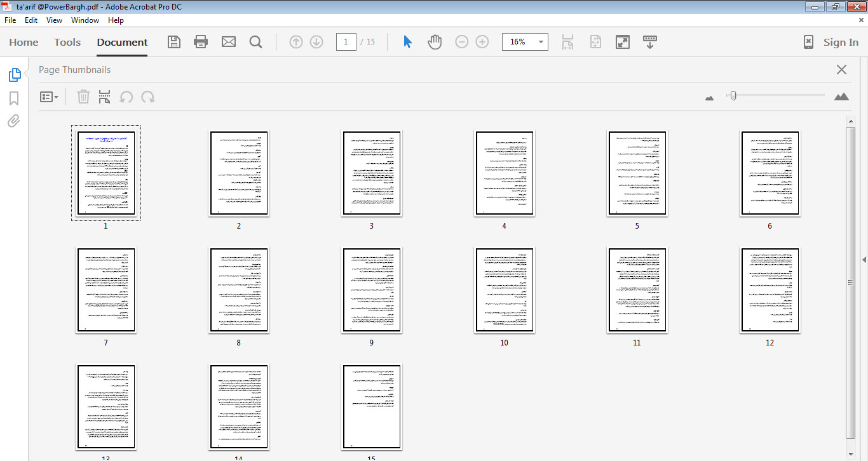The width and height of the screenshot is (868, 461).
Task: Close the Page Thumbnails panel
Action: point(841,70)
